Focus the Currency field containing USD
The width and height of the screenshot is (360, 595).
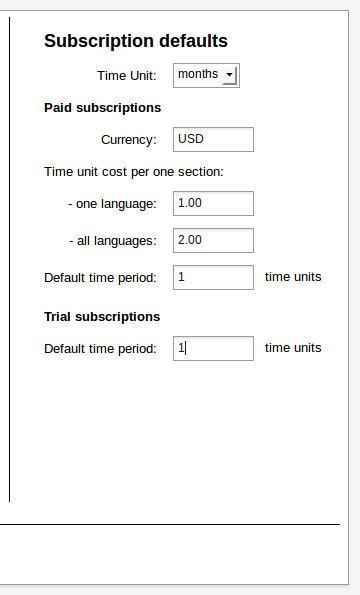(213, 139)
